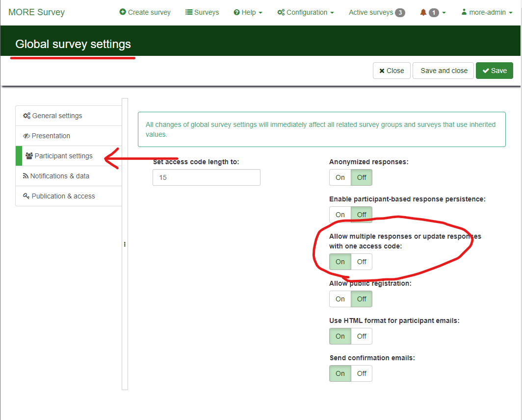Turn Off multiple responses with one access code
The height and width of the screenshot is (420, 522).
coord(362,262)
